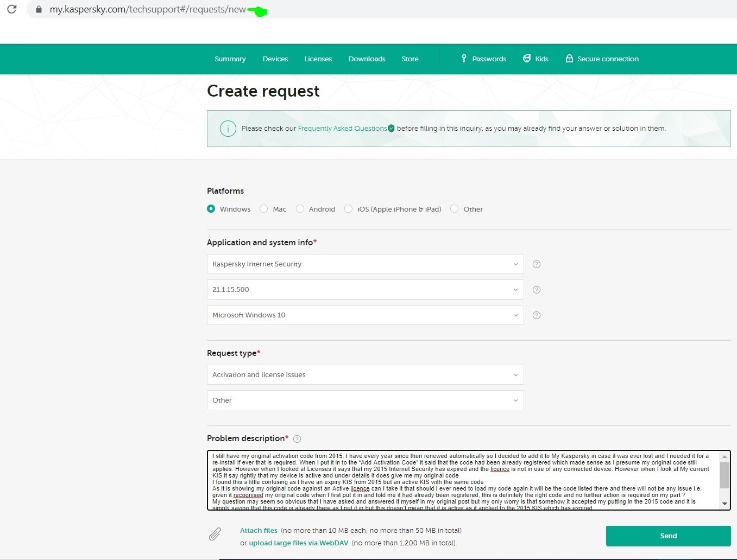The width and height of the screenshot is (737, 560).
Task: Open the Kaspersky Internet Security application dropdown
Action: coord(365,264)
